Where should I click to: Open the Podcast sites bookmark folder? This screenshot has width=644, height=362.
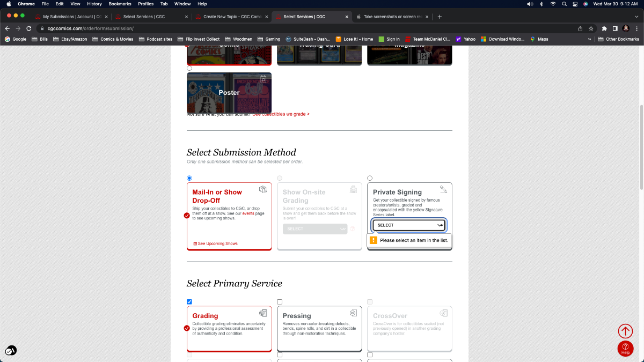(x=155, y=39)
